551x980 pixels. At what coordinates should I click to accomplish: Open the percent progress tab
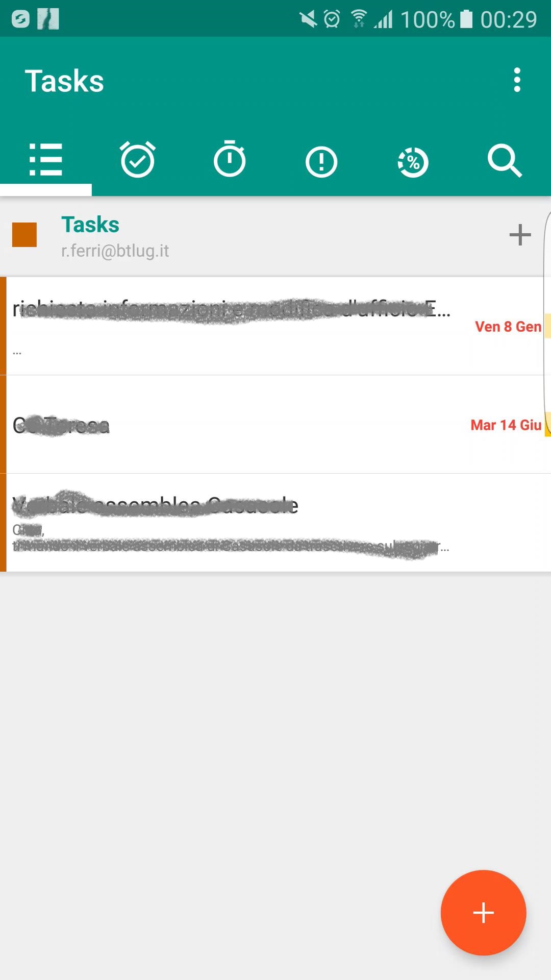413,160
